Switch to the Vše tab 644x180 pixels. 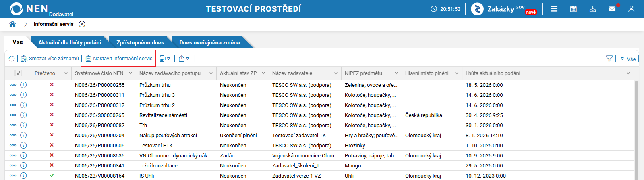[17, 42]
